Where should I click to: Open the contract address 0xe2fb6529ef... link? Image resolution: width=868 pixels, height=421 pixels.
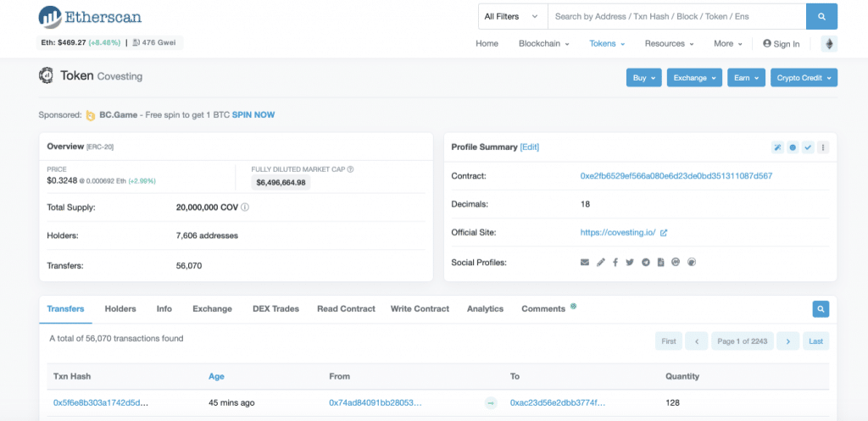(x=676, y=176)
